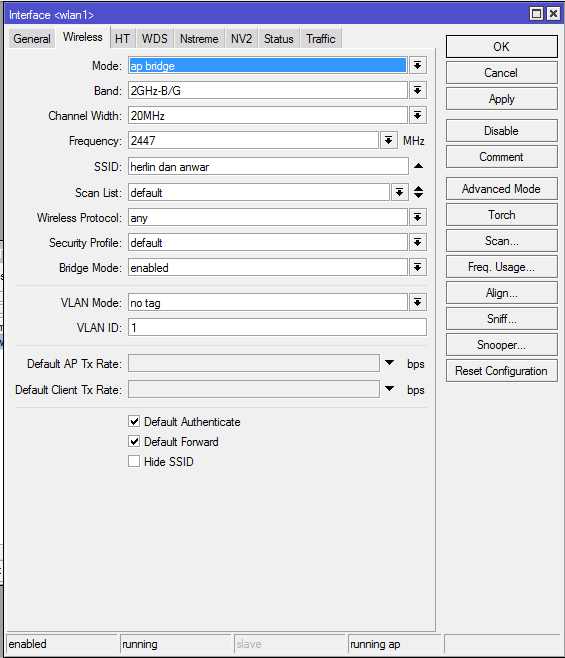Expand the Scan List dropdown
Viewport: 565px width, 658px height.
(400, 192)
